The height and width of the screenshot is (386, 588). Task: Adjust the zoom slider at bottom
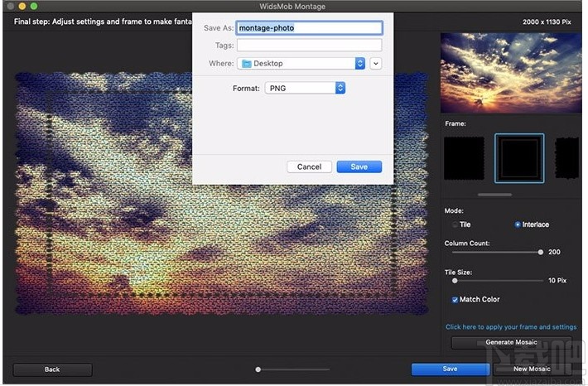(x=258, y=369)
